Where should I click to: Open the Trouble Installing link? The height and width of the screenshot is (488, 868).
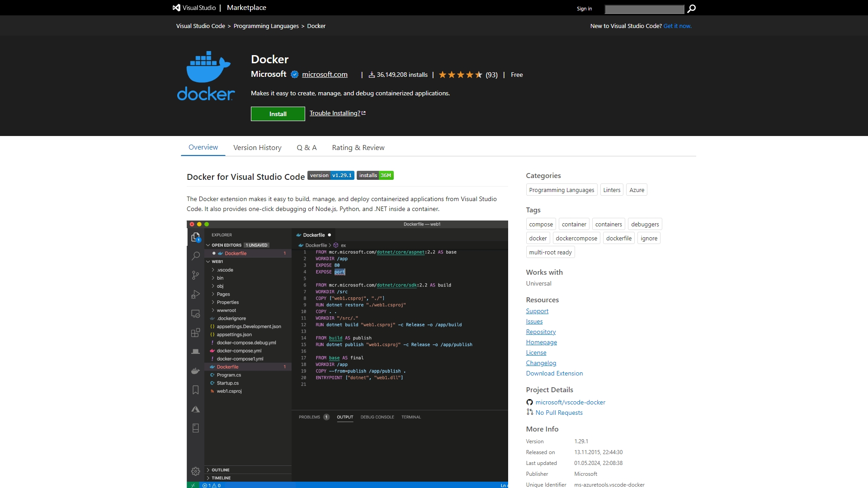(x=337, y=113)
